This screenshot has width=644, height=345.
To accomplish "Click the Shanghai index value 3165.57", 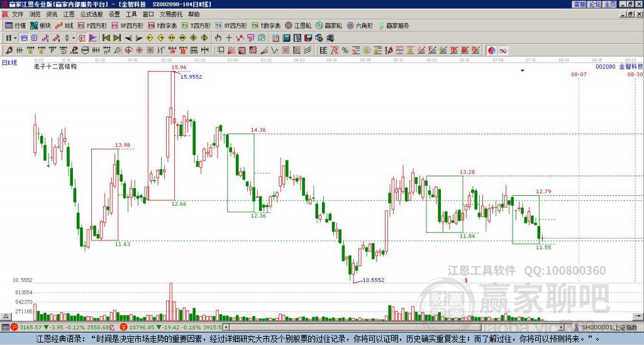I will tap(30, 328).
